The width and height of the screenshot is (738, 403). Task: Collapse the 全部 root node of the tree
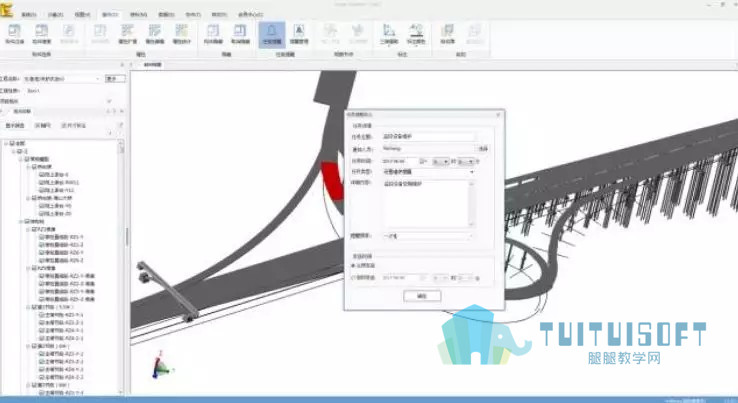(x=6, y=143)
